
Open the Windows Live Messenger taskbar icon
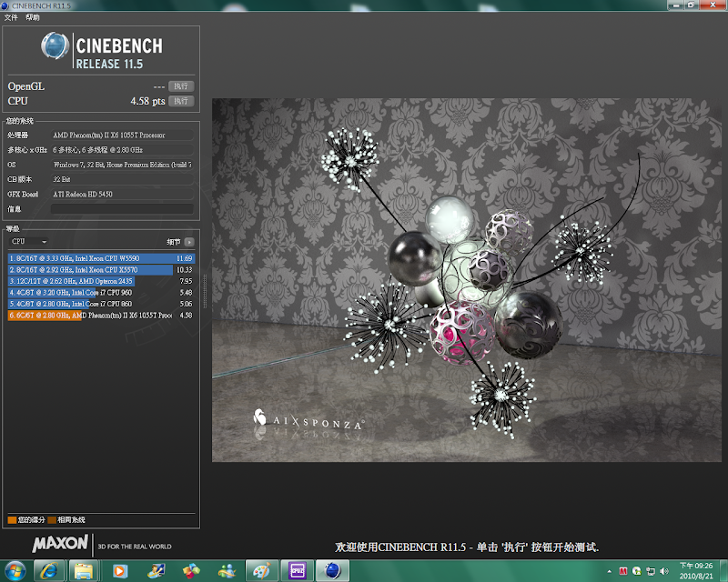coord(227,571)
